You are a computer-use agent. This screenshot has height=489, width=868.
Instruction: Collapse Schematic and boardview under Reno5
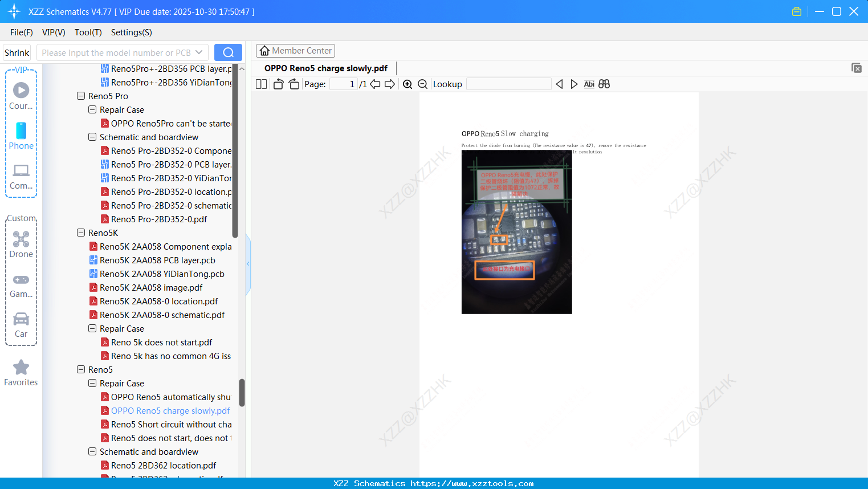92,451
